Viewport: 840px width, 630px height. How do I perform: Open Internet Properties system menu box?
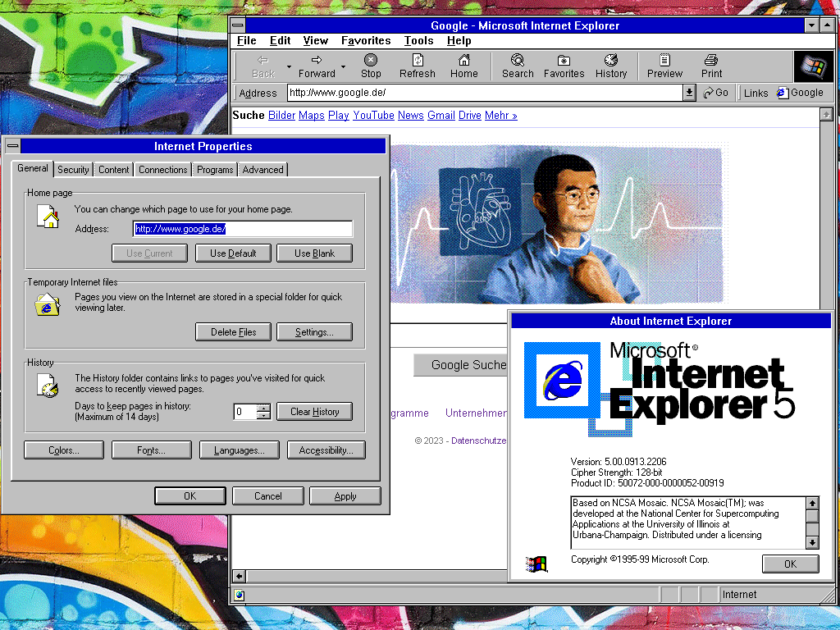click(x=12, y=146)
